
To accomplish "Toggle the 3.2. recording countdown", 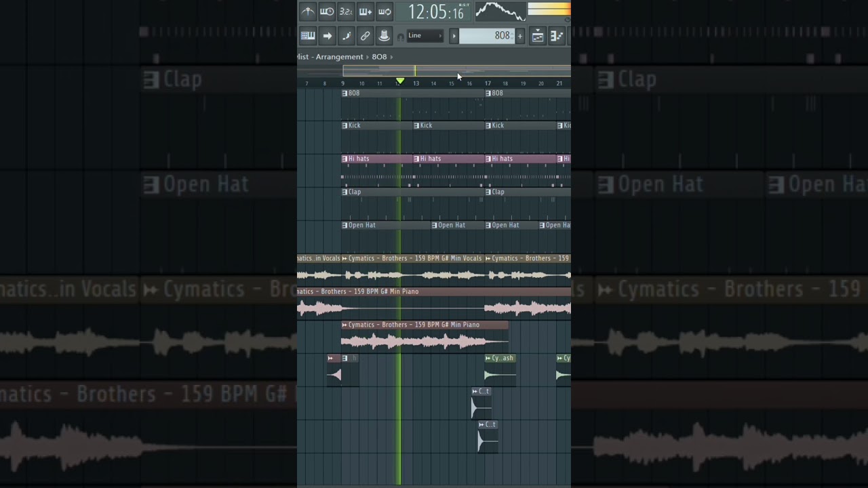I will click(x=346, y=11).
